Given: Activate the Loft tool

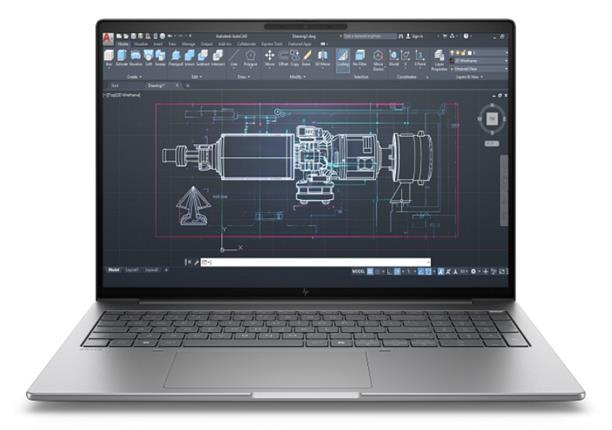Looking at the screenshot, I should click(x=148, y=58).
